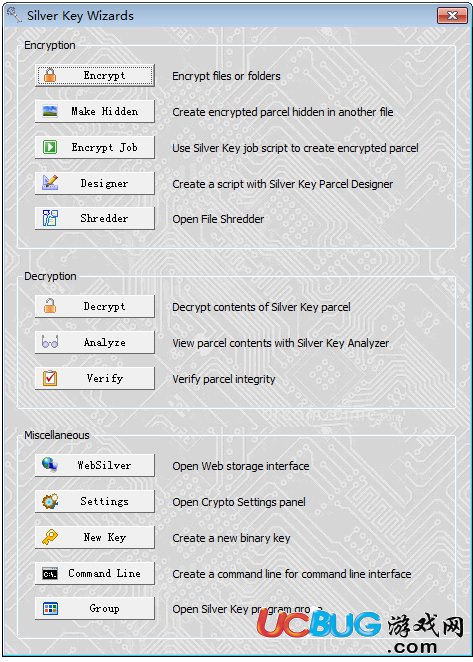Click the padlock icon on Encrypt
This screenshot has height=662, width=473.
(50, 75)
